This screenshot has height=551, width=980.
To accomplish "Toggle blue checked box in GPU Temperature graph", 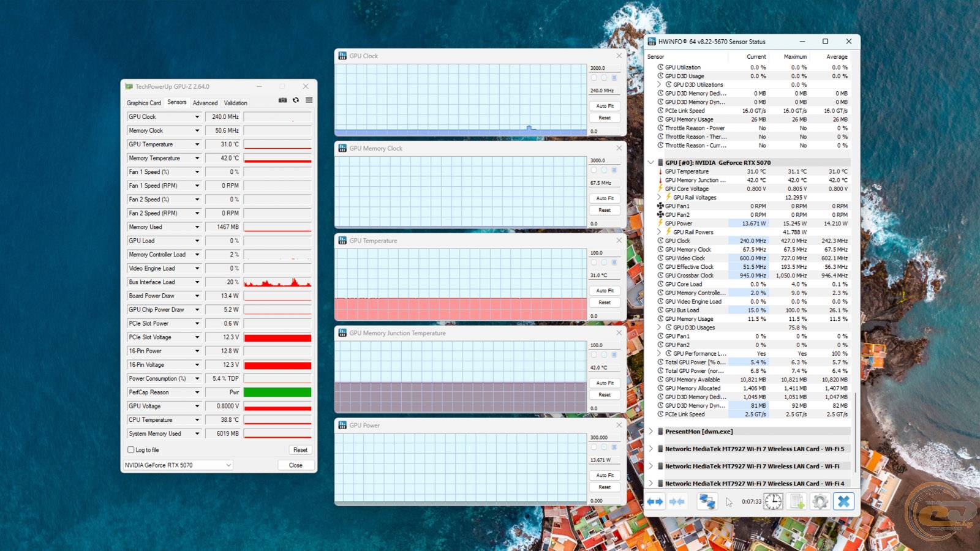I will coord(614,263).
